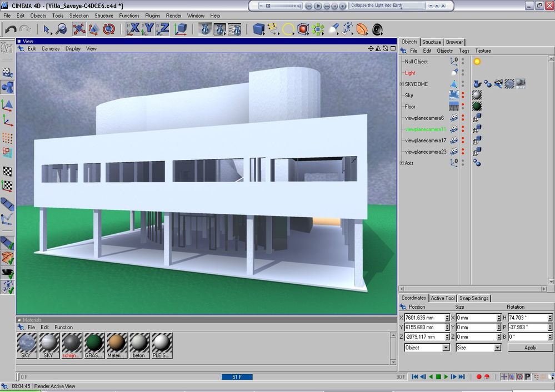Expand the SKYDOME object tree

[x=402, y=84]
